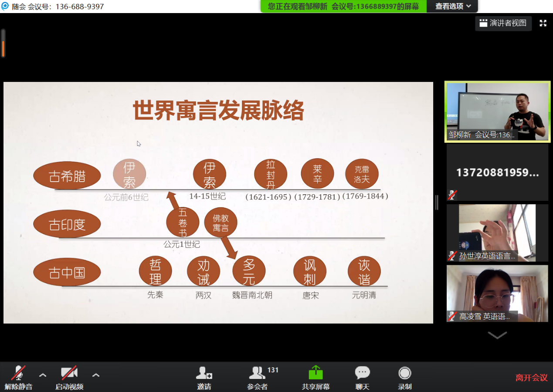Click the 随会 app logo in the title bar

click(x=5, y=6)
